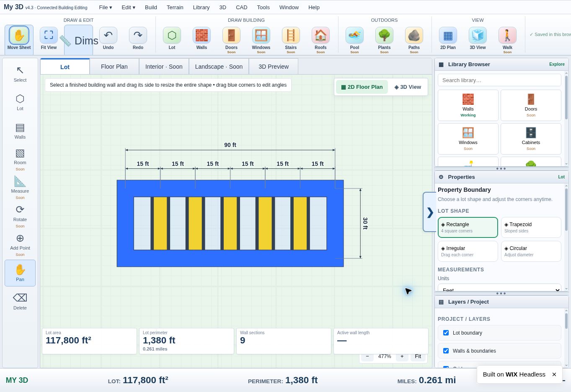Open the Terrain menu
The height and width of the screenshot is (392, 571).
click(175, 7)
